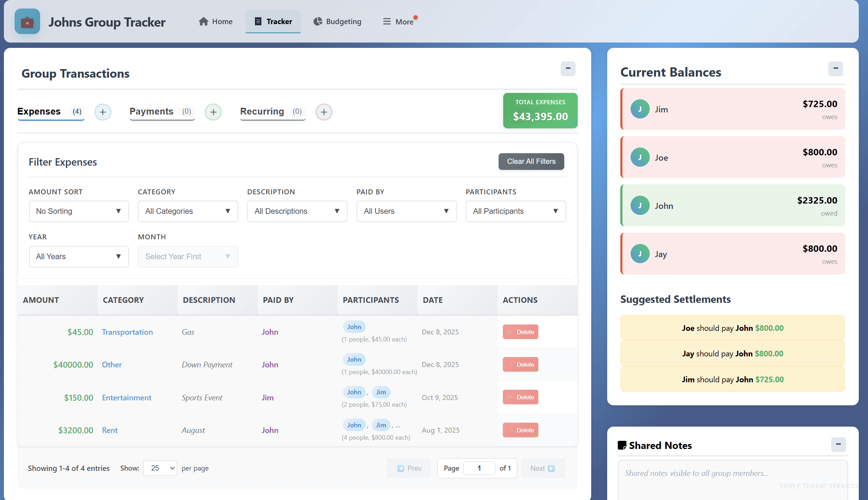Add a new expense with the plus icon
The image size is (868, 500).
103,112
